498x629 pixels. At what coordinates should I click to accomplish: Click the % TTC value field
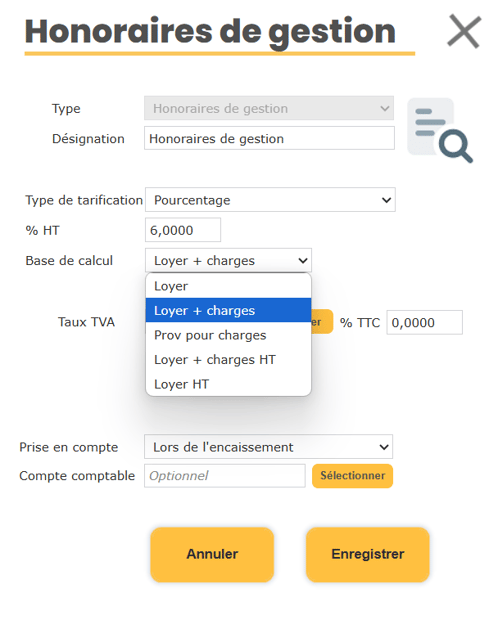tap(424, 322)
